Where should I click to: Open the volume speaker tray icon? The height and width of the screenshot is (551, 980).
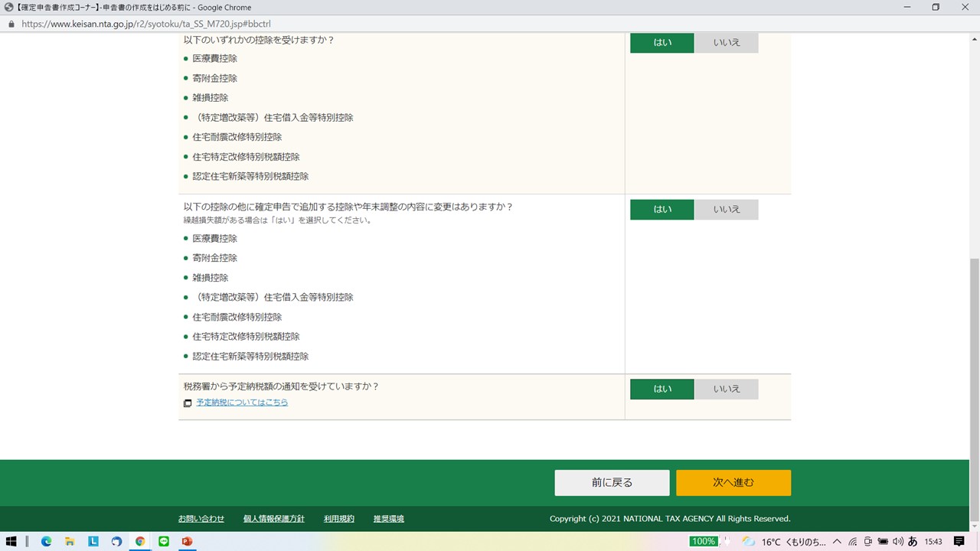(897, 541)
